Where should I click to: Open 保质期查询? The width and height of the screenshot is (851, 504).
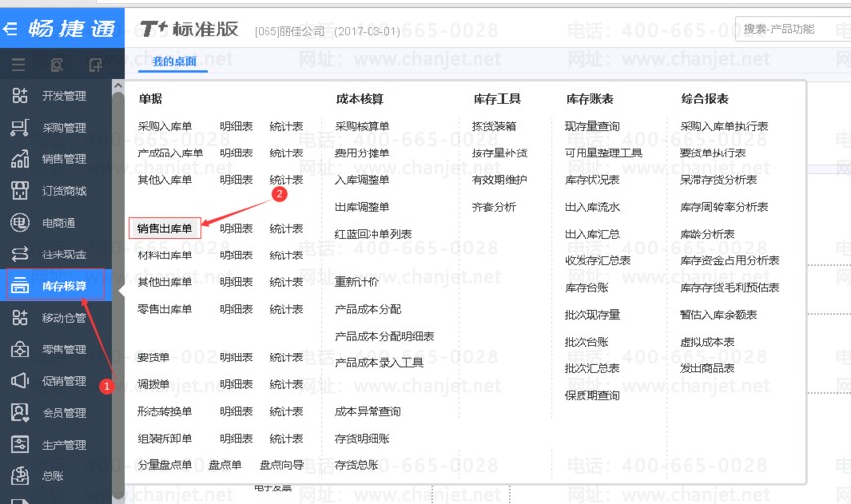pos(592,395)
